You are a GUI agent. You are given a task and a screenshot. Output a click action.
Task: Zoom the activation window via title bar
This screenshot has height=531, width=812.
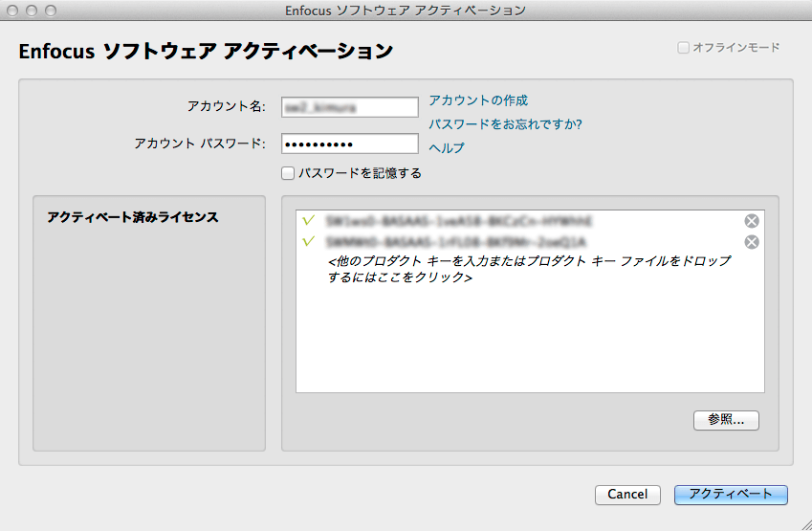click(51, 11)
